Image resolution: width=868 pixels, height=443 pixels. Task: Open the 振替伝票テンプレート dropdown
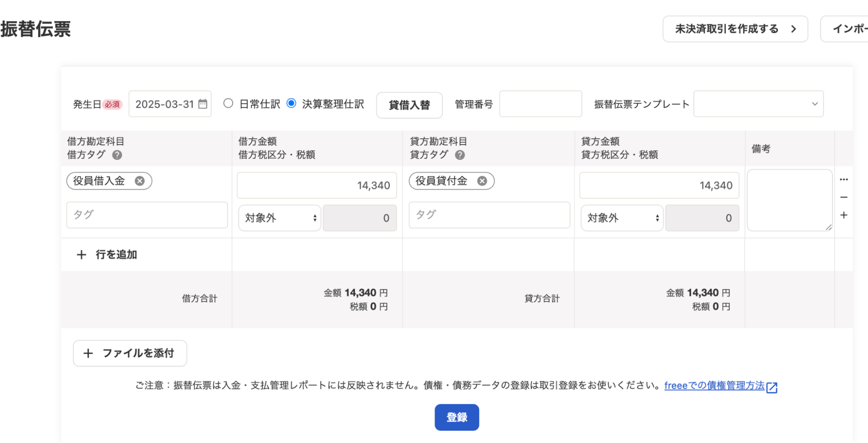pos(758,104)
